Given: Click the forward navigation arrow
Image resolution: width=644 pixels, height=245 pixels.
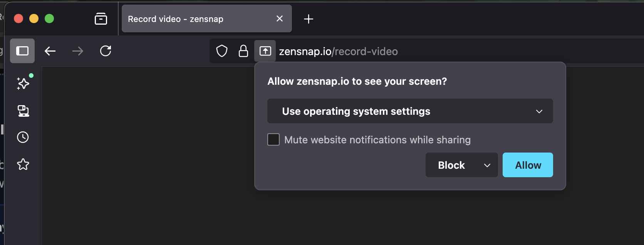Looking at the screenshot, I should (78, 51).
